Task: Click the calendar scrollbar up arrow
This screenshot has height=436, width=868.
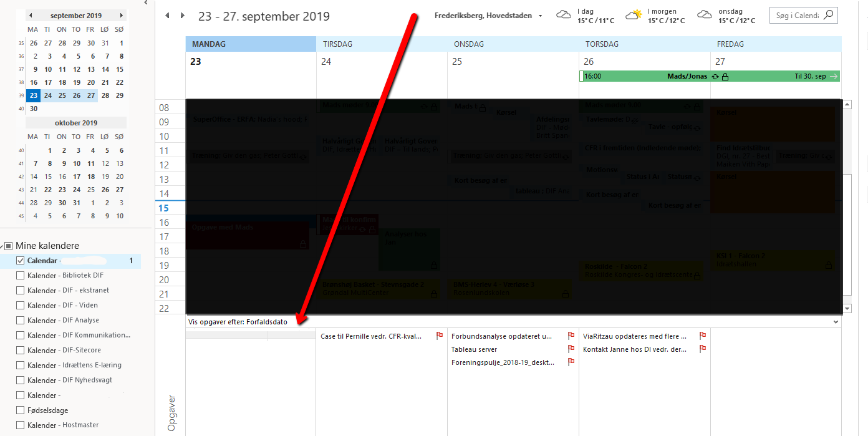Action: (x=847, y=105)
